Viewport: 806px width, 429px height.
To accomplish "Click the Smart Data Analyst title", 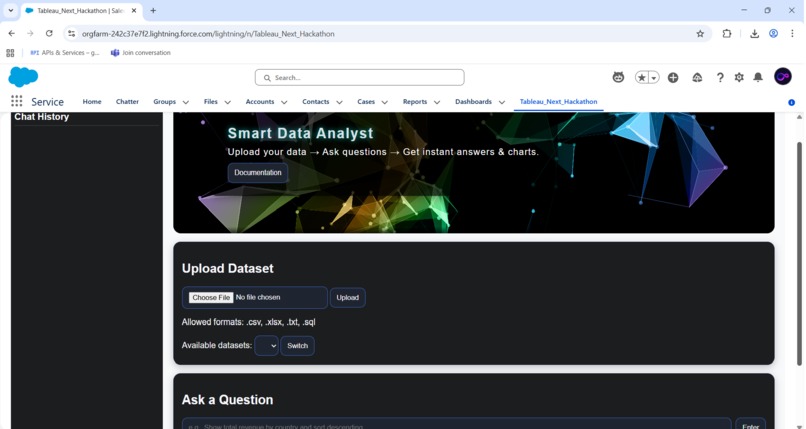I will click(300, 134).
